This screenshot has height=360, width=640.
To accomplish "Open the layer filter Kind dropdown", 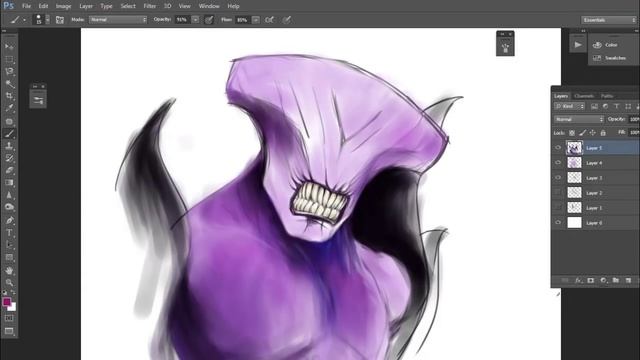I will pos(569,106).
